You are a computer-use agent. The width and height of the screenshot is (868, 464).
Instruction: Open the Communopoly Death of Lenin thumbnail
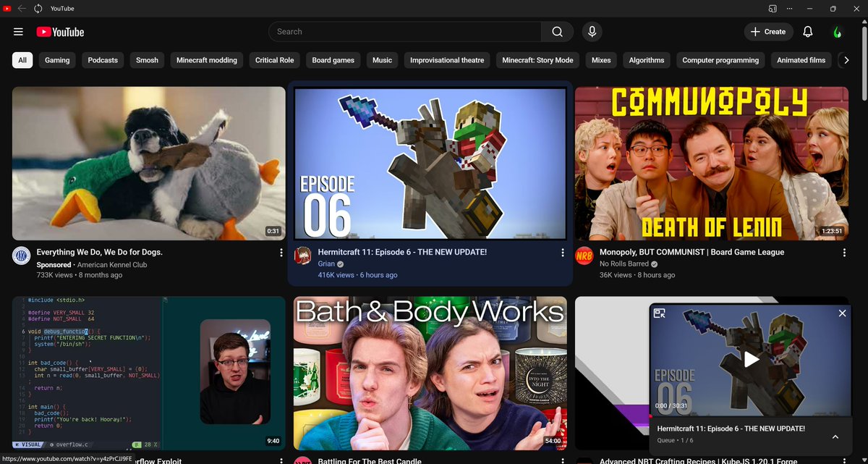(x=712, y=164)
